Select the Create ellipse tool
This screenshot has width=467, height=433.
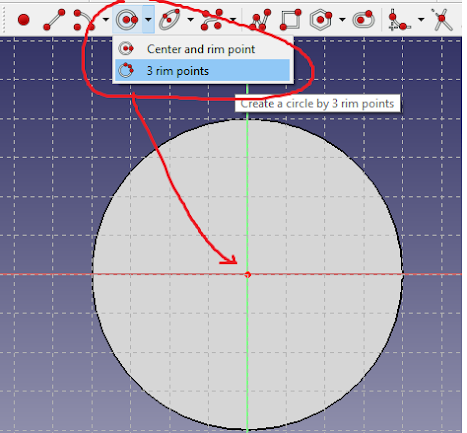point(170,20)
